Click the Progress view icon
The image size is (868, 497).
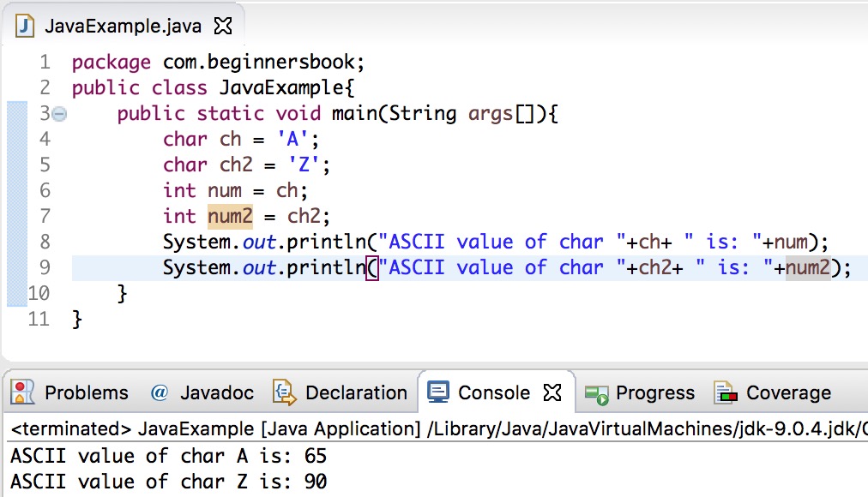click(x=595, y=392)
